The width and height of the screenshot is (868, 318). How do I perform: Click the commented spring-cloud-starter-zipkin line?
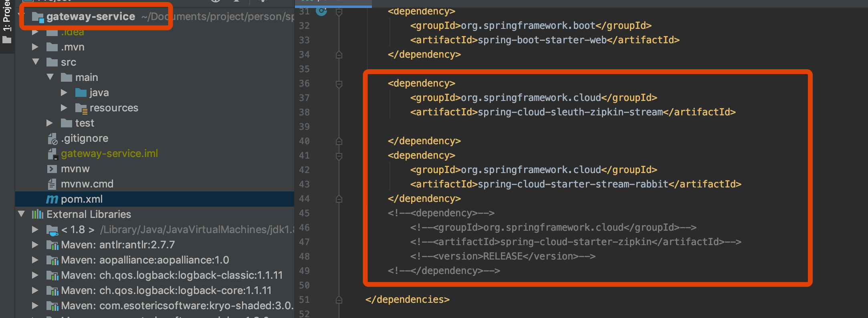(575, 242)
